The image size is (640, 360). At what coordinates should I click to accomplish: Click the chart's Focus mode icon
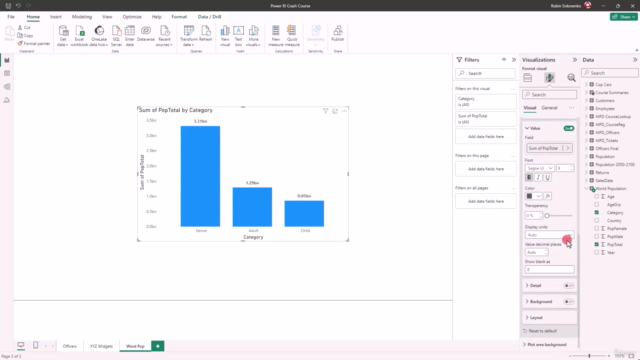pyautogui.click(x=335, y=111)
